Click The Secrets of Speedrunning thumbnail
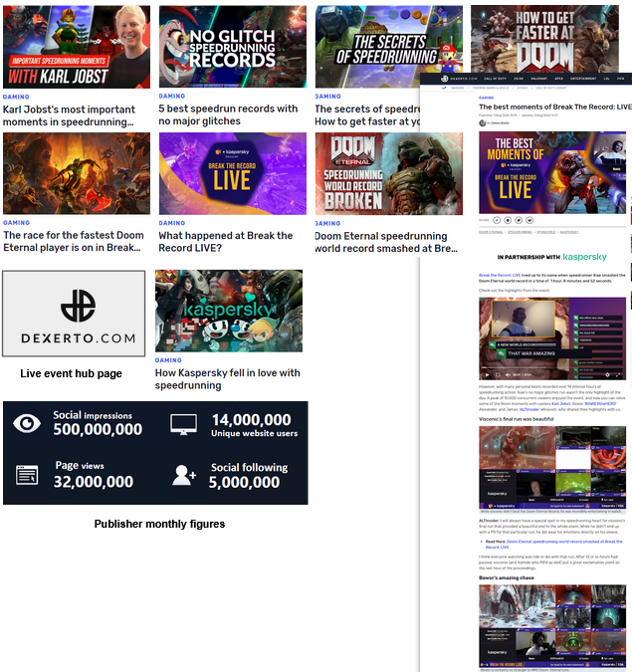The image size is (632, 672). pos(388,47)
